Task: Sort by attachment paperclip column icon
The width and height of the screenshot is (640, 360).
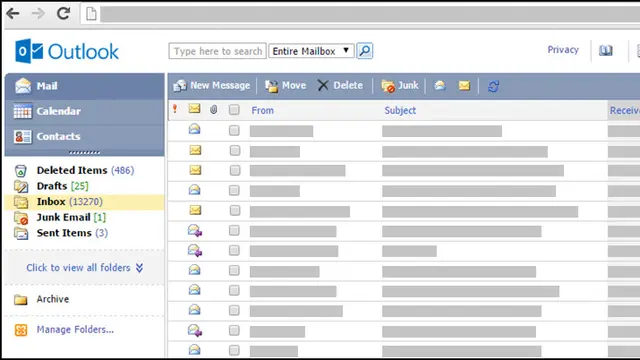Action: click(213, 109)
